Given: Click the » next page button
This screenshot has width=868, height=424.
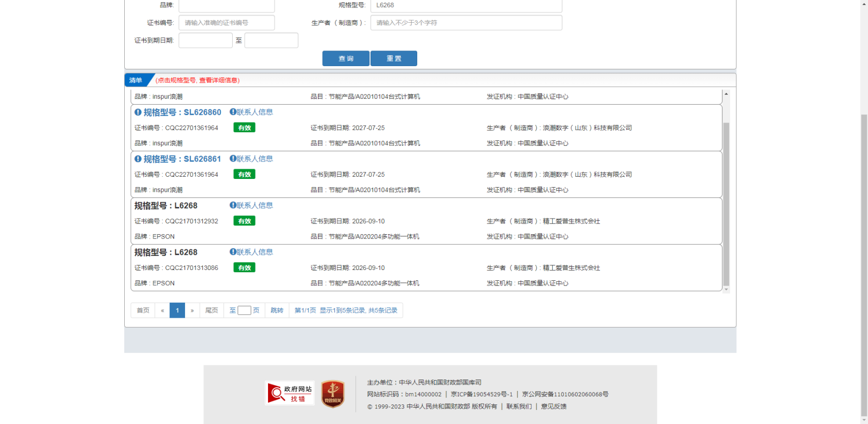Looking at the screenshot, I should tap(192, 310).
